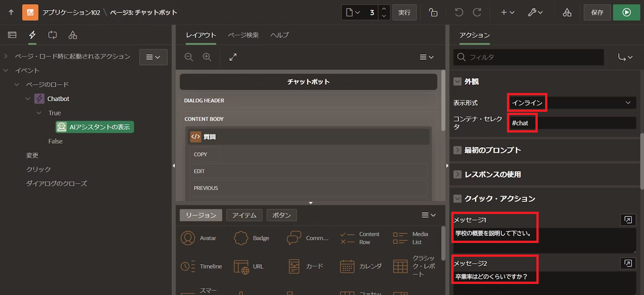
Task: Click the page lock icon
Action: 433,12
